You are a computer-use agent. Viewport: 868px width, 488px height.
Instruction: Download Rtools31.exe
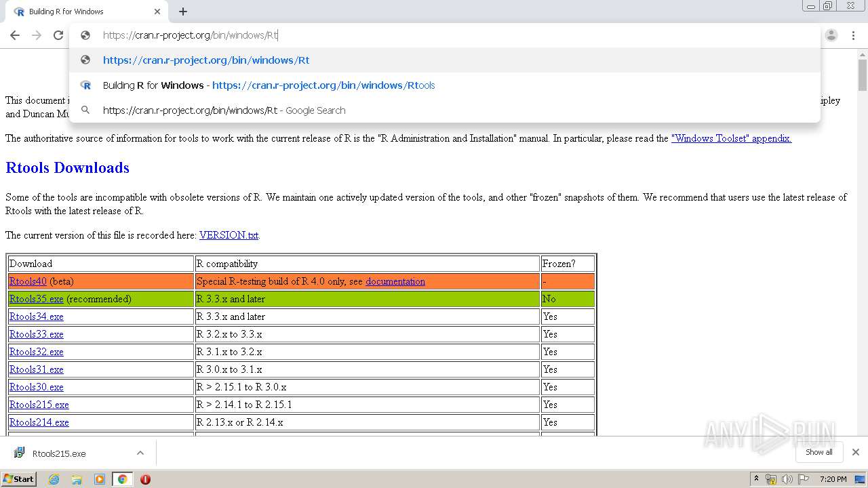pyautogui.click(x=37, y=369)
